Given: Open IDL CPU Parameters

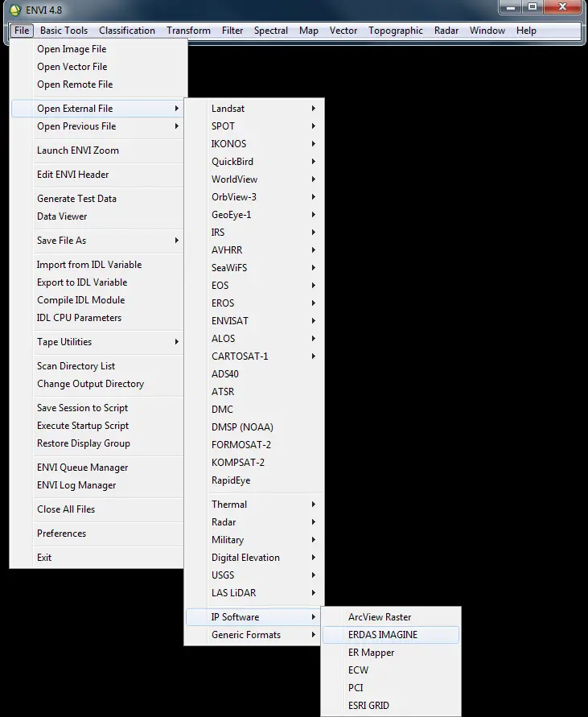Looking at the screenshot, I should (x=99, y=318).
